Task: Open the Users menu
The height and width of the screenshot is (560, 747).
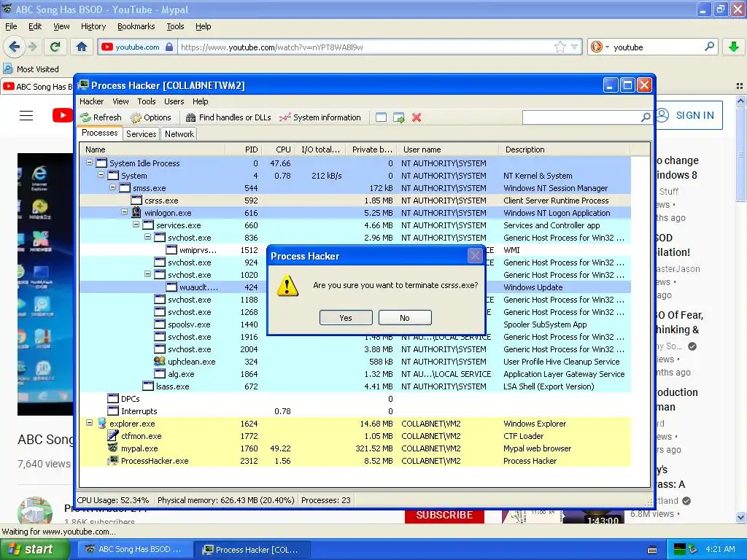Action: (x=174, y=101)
